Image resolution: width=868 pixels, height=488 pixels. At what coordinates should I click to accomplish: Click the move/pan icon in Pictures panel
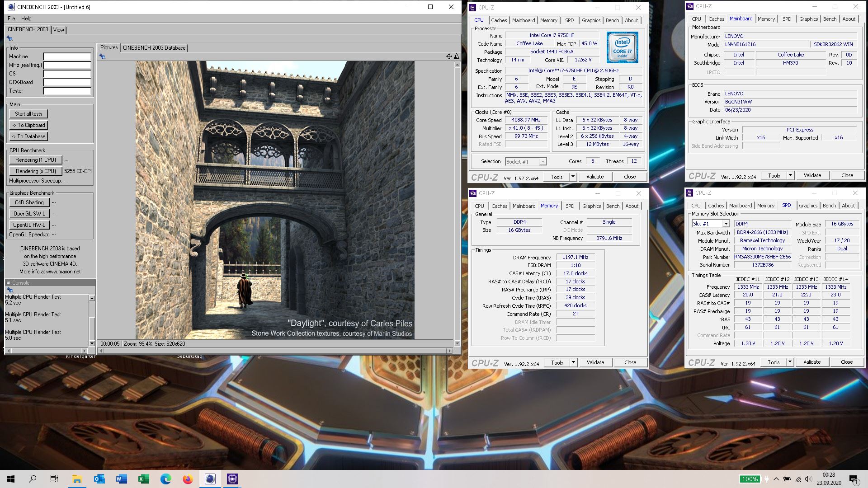pyautogui.click(x=449, y=56)
